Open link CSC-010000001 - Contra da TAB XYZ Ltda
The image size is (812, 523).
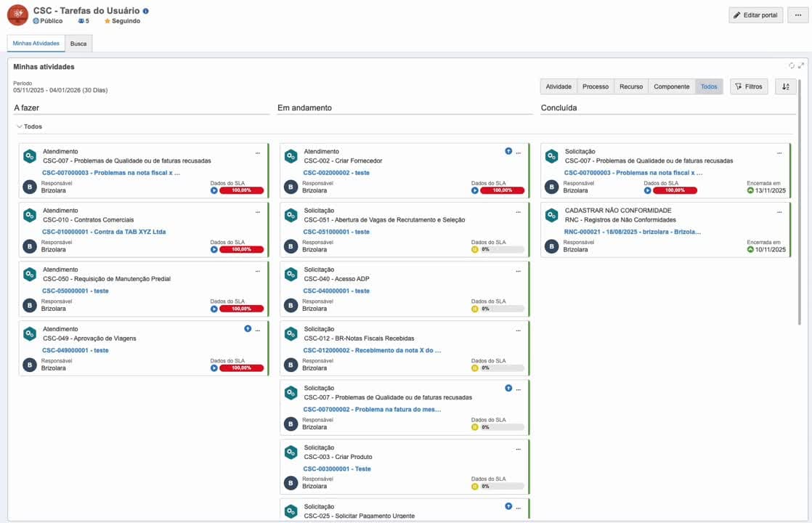coord(104,232)
